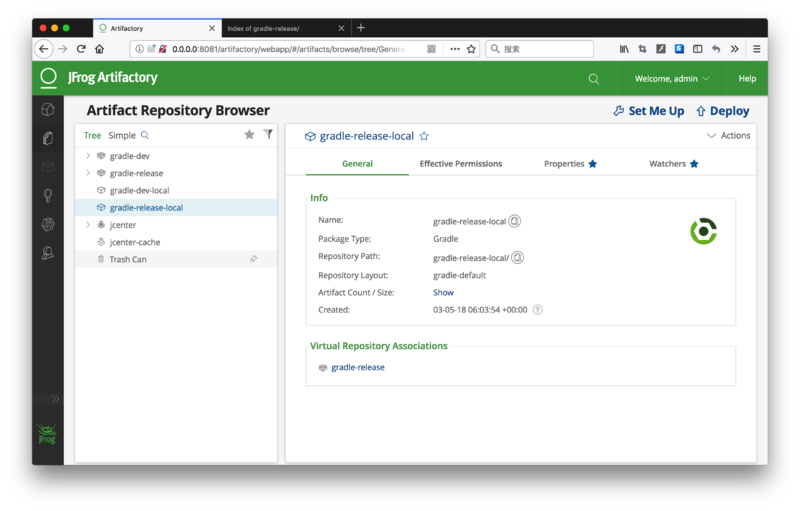
Task: Expand the jcenter repository node
Action: 88,225
